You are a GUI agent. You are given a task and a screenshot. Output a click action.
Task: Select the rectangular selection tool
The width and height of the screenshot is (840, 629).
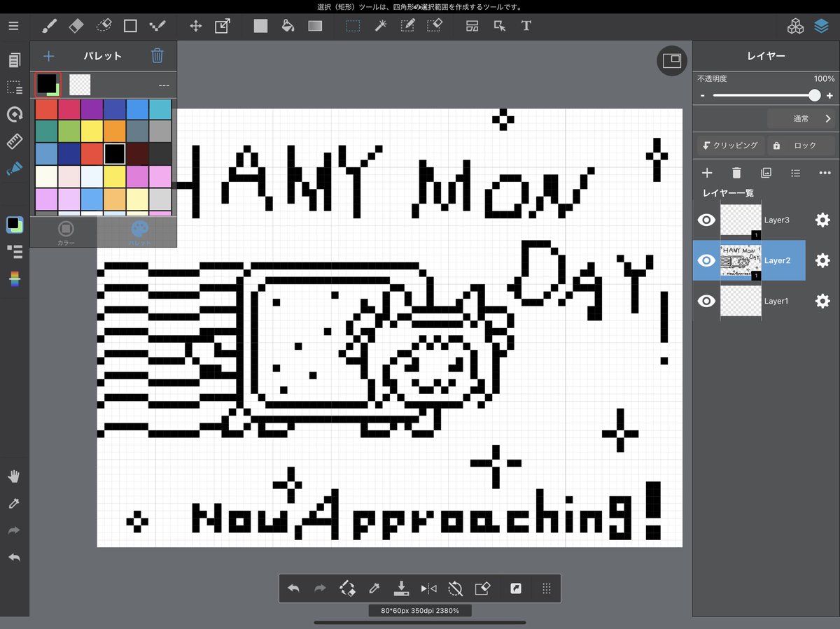click(x=353, y=26)
